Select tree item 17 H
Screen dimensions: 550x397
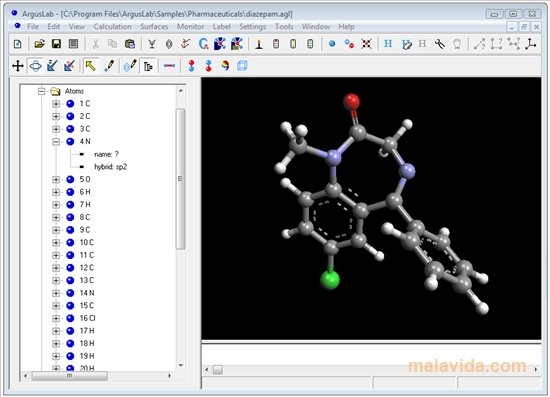coord(87,331)
